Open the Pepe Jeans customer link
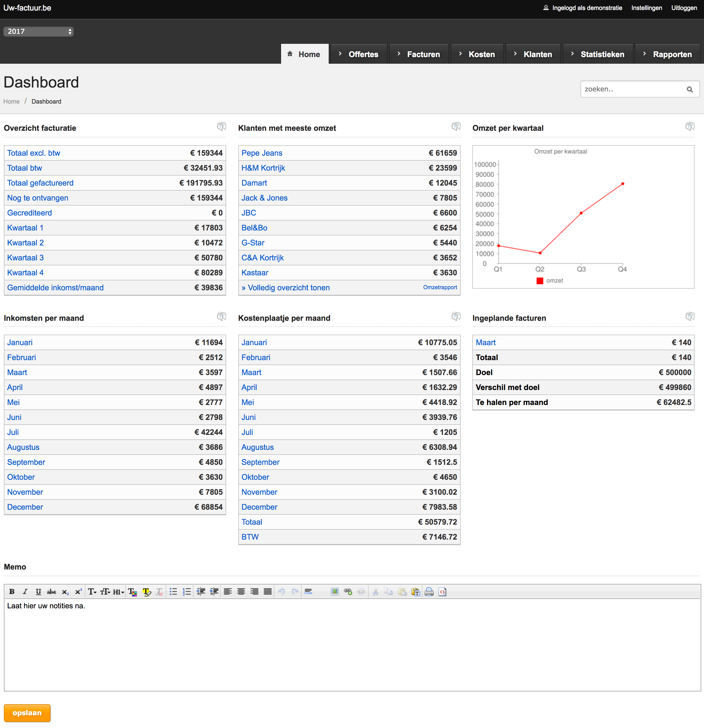Screen dimensions: 704x728 pyautogui.click(x=262, y=153)
